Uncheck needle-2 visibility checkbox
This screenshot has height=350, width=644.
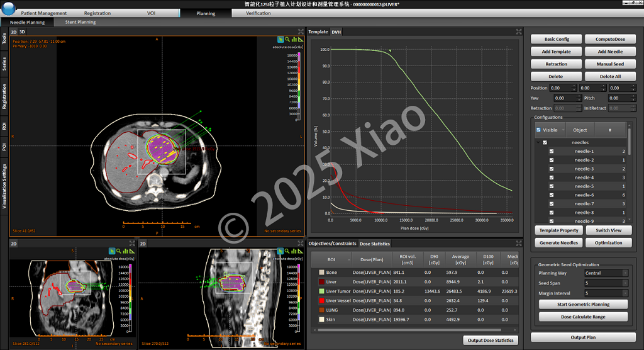pos(552,160)
